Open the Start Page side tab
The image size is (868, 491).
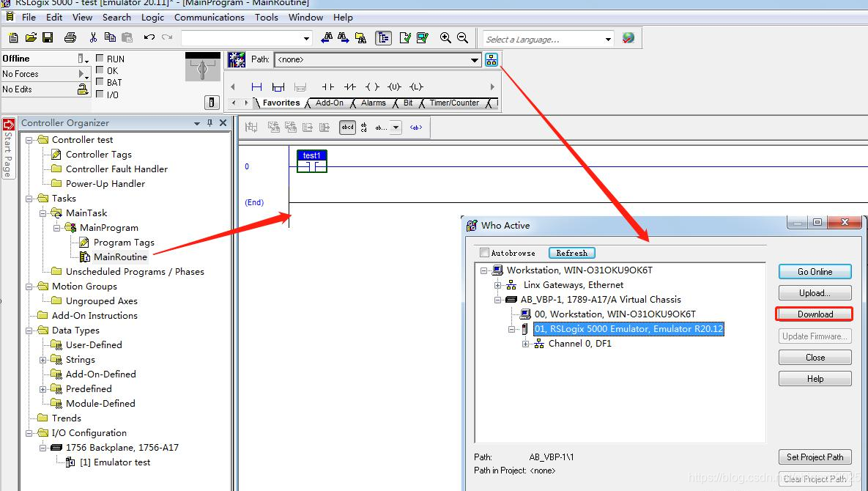(8, 148)
